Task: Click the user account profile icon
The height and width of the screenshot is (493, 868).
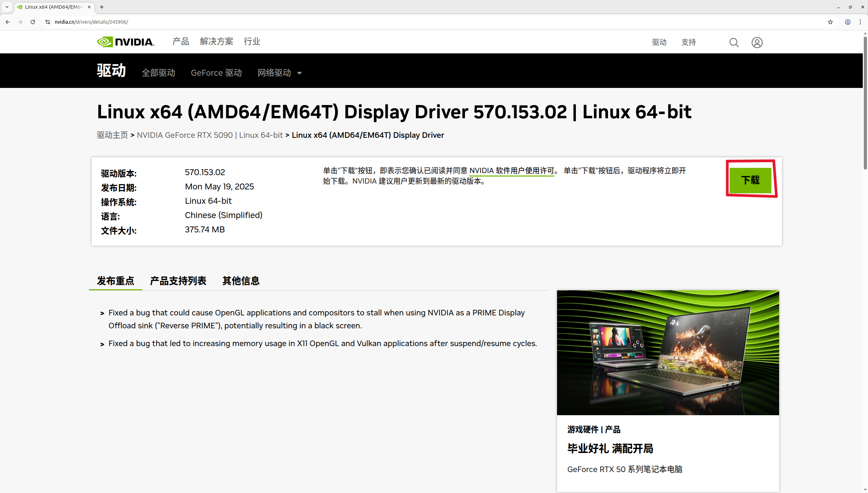Action: coord(757,43)
